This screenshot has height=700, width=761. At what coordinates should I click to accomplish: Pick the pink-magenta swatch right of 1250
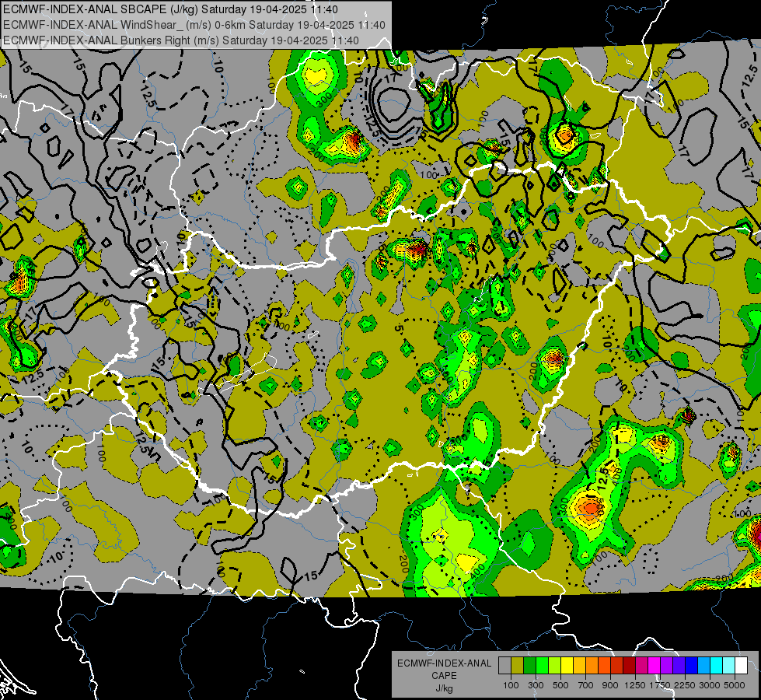click(x=641, y=665)
